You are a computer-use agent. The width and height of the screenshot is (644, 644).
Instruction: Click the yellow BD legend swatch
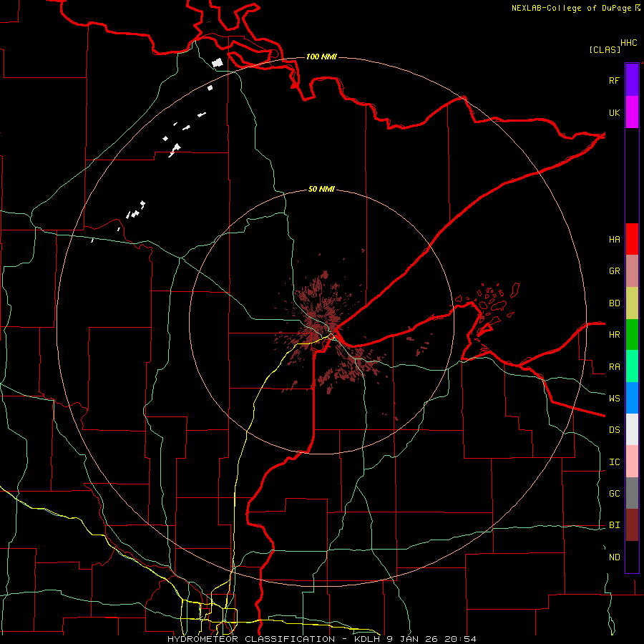(x=632, y=303)
